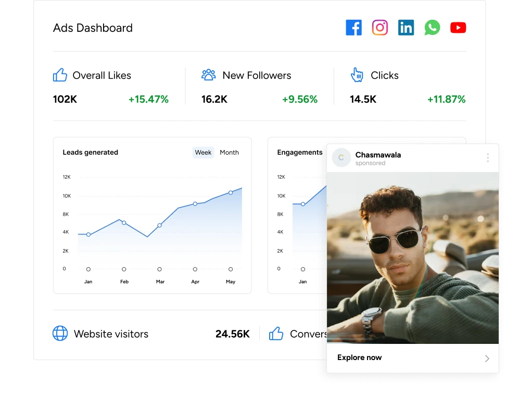Click the Conversions thumbs-up icon
This screenshot has height=396, width=532.
[276, 333]
